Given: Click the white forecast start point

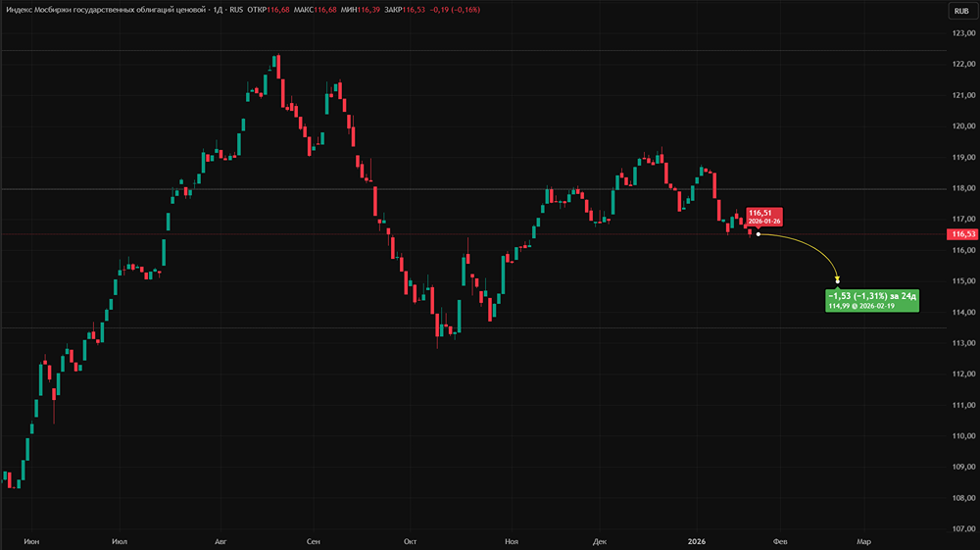Looking at the screenshot, I should pyautogui.click(x=759, y=234).
